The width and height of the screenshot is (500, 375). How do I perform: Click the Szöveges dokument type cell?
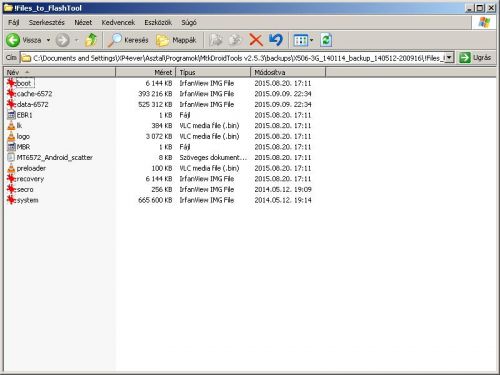(213, 157)
